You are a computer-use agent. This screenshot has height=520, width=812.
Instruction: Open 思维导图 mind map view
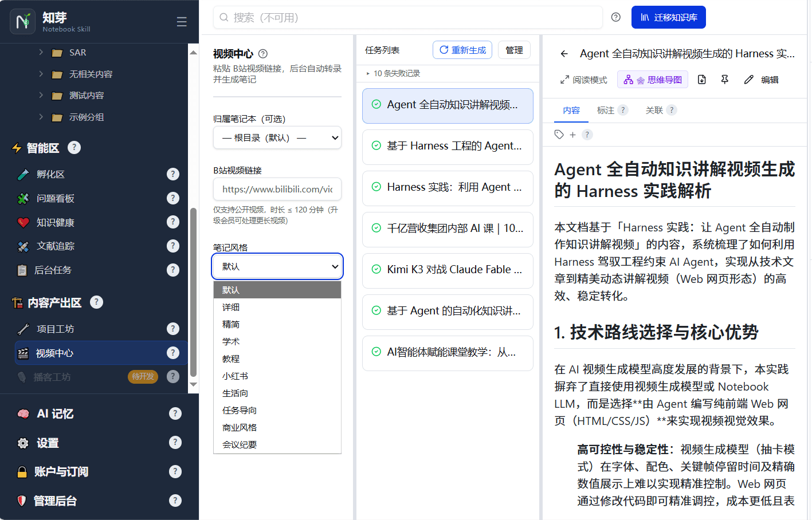[x=653, y=80]
